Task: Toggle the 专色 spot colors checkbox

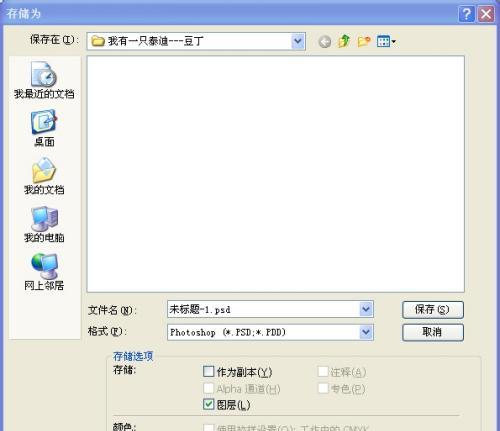Action: (323, 388)
